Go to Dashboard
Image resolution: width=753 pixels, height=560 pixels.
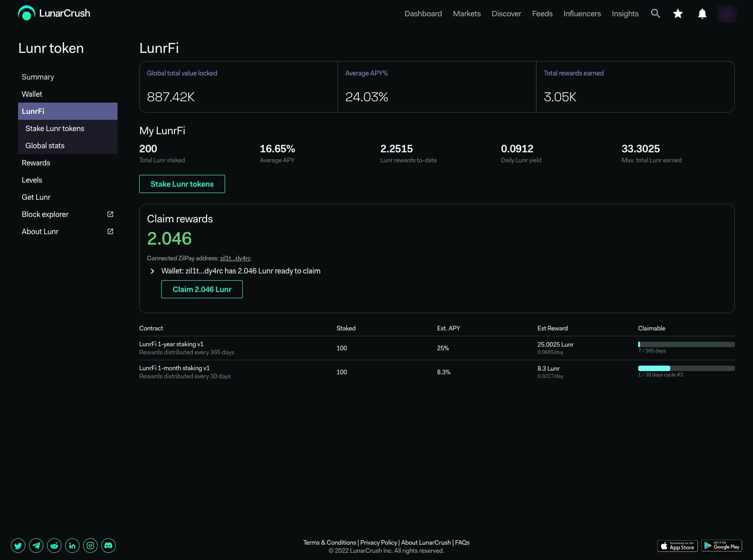(x=423, y=14)
